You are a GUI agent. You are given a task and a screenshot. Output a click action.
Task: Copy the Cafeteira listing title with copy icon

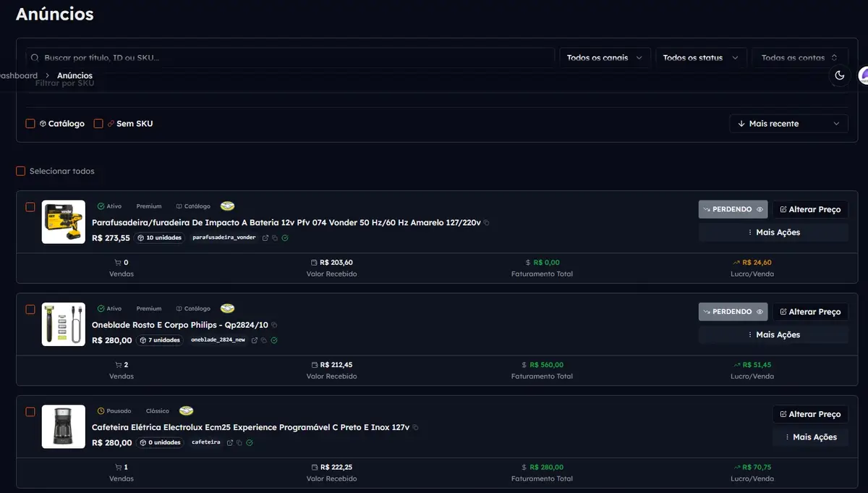click(x=415, y=427)
